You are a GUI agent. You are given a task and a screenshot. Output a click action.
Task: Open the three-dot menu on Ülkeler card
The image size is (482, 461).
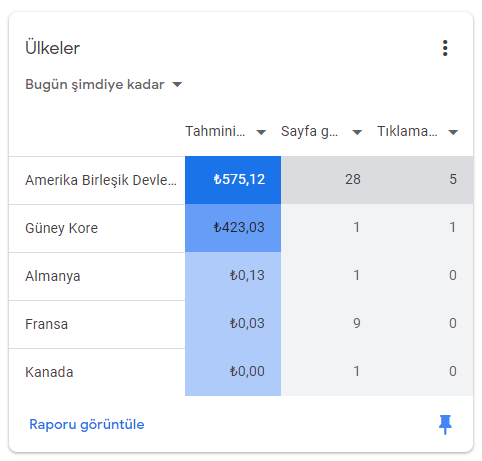point(445,48)
